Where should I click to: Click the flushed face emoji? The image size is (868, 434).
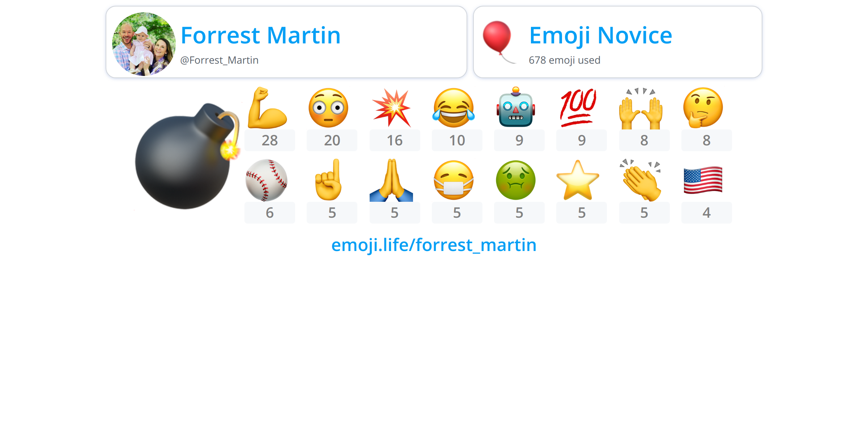tap(328, 108)
